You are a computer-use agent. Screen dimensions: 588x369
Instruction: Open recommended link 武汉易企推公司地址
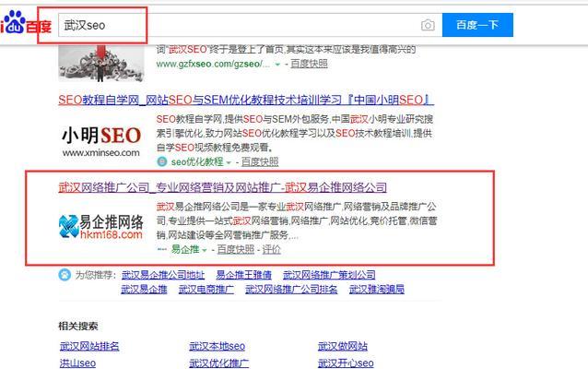point(162,275)
